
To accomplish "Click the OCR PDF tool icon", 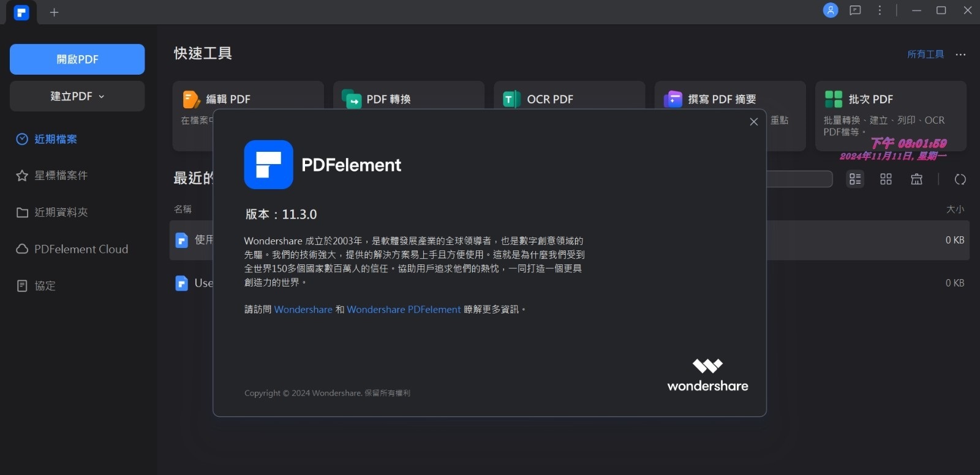I will 511,99.
